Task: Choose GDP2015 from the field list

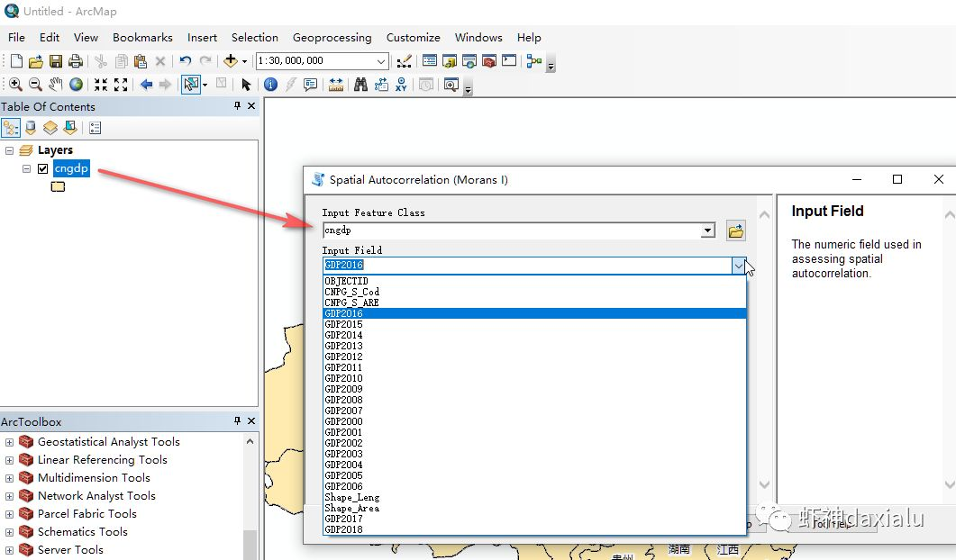Action: (x=534, y=324)
